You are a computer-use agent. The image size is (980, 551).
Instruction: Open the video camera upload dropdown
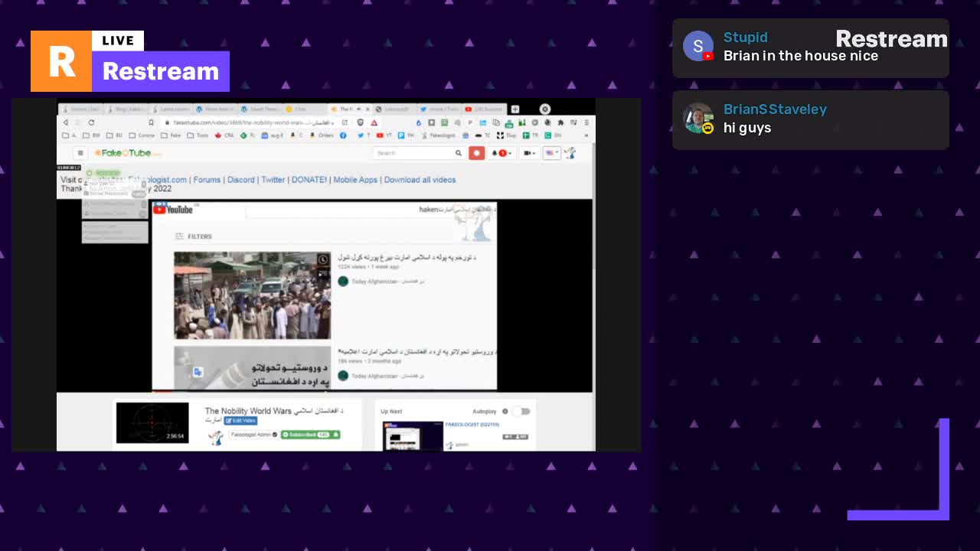click(x=529, y=153)
